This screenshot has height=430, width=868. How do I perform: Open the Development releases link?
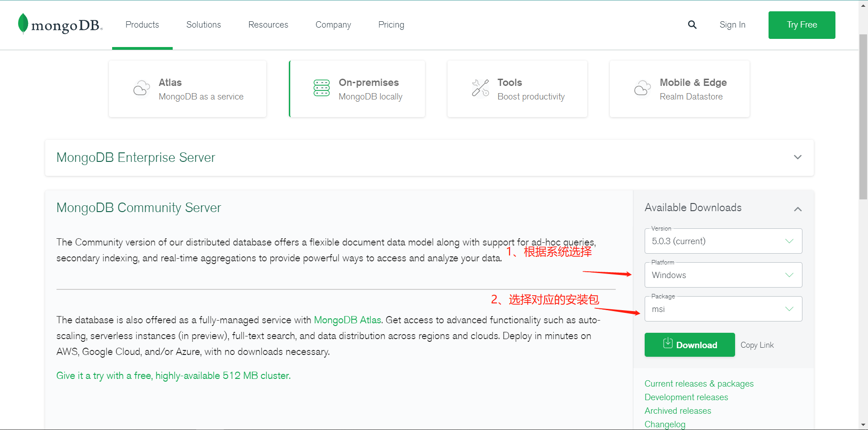(686, 397)
